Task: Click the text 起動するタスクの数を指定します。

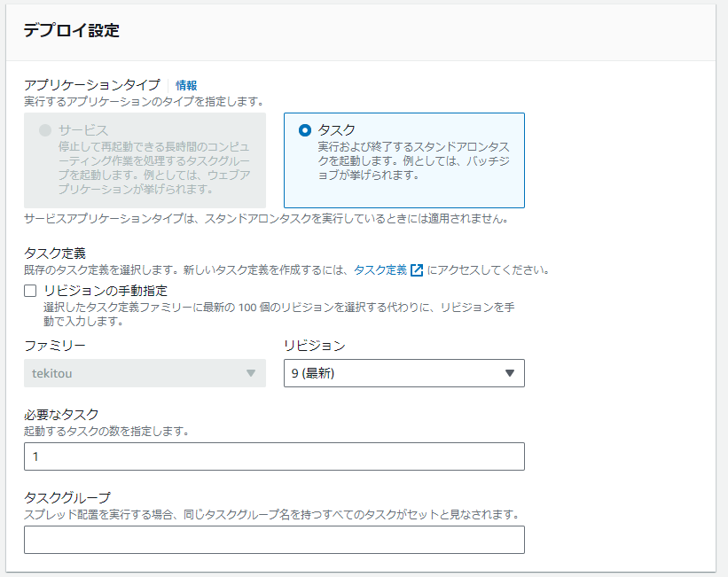Action: [106, 432]
